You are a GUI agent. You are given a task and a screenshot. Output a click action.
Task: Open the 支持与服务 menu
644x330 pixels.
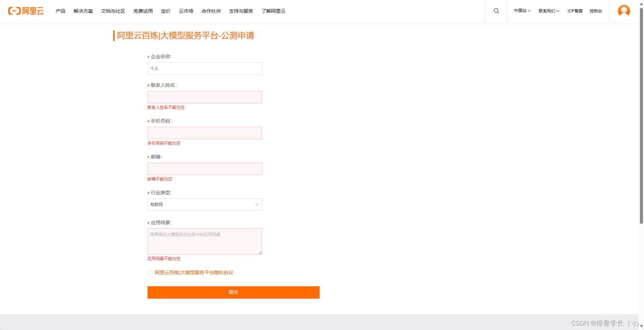click(x=241, y=11)
